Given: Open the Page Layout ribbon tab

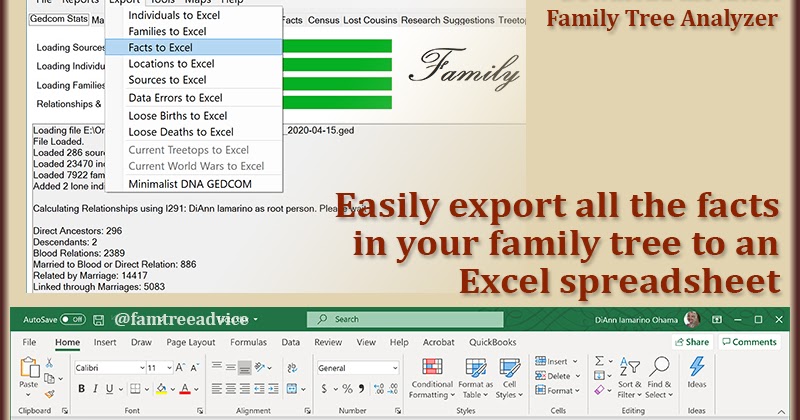Looking at the screenshot, I should pos(191,342).
